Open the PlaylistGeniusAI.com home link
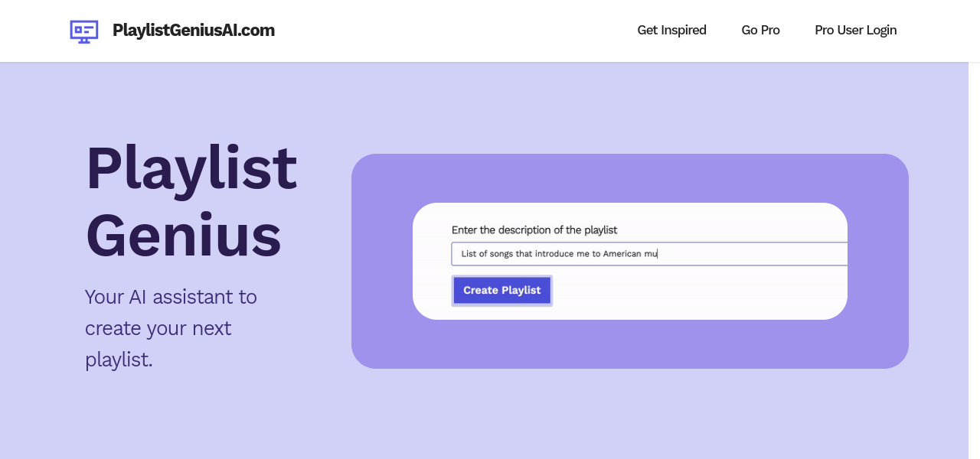Screen dimensions: 980x459 click(x=193, y=31)
